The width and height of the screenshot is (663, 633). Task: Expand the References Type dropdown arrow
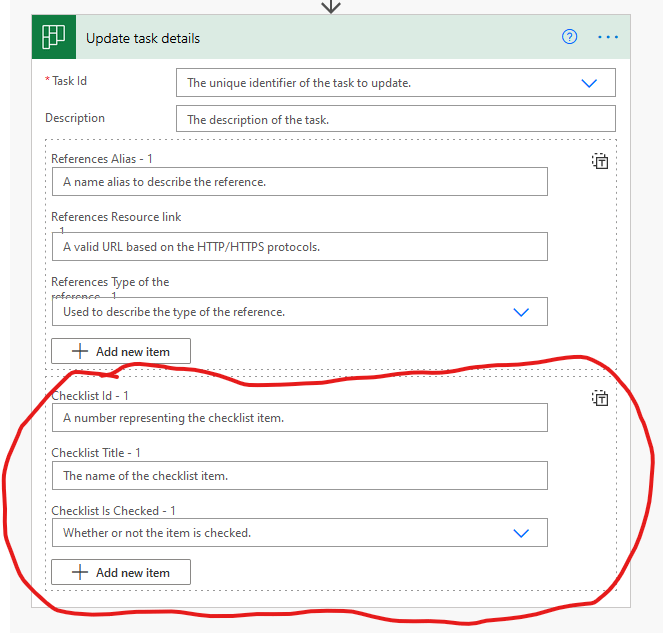coord(520,312)
